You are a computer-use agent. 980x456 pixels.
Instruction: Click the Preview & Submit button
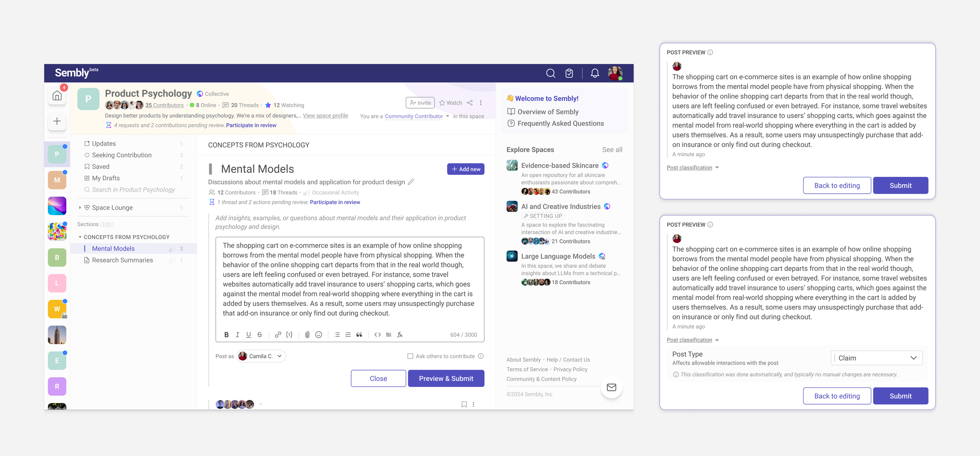click(x=446, y=378)
